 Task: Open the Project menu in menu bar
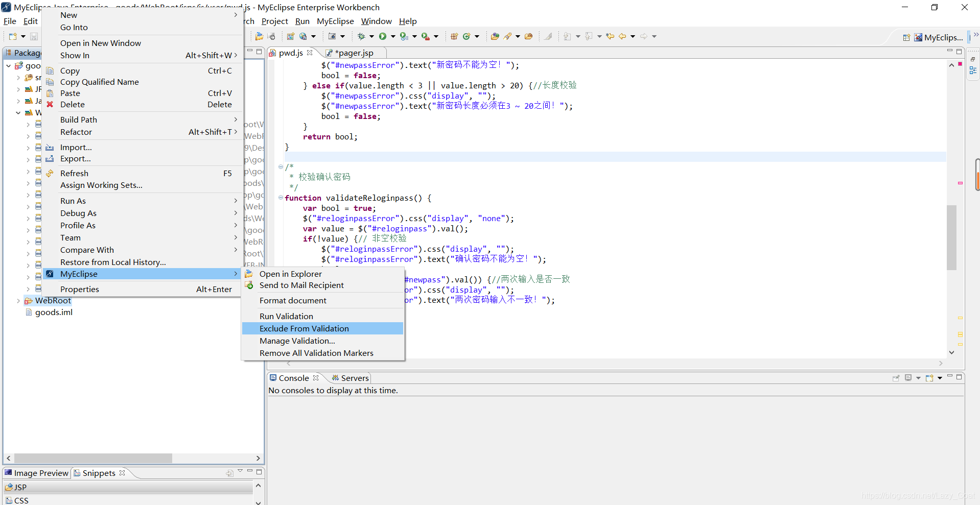coord(274,21)
